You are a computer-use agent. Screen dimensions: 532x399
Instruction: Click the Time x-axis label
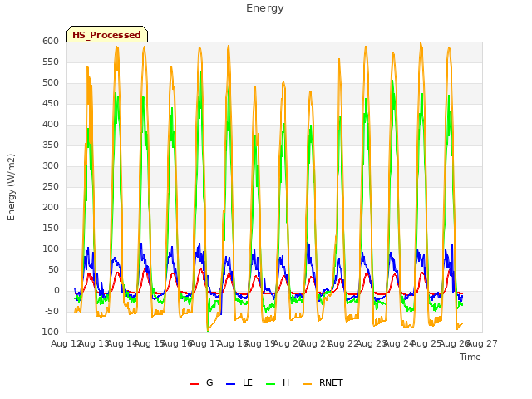(470, 357)
